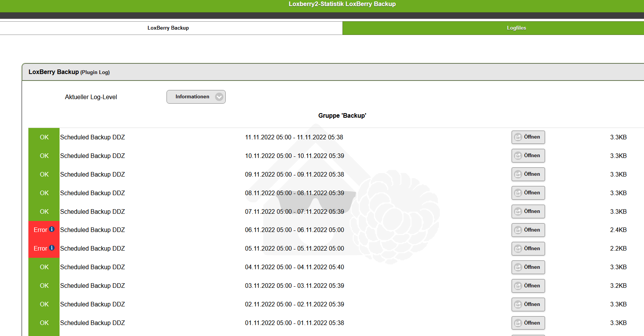Click the Error status label for 06.11.2022
This screenshot has width=644, height=336.
tap(41, 230)
